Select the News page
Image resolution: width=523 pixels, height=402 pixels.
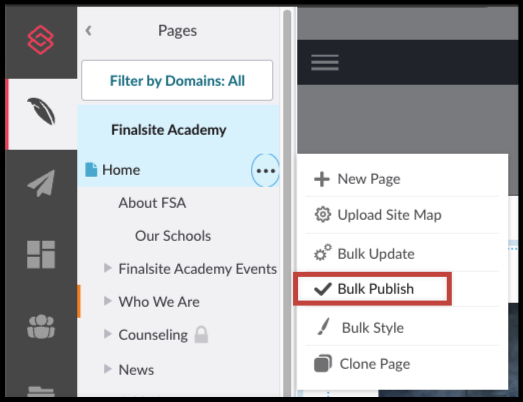pos(136,370)
